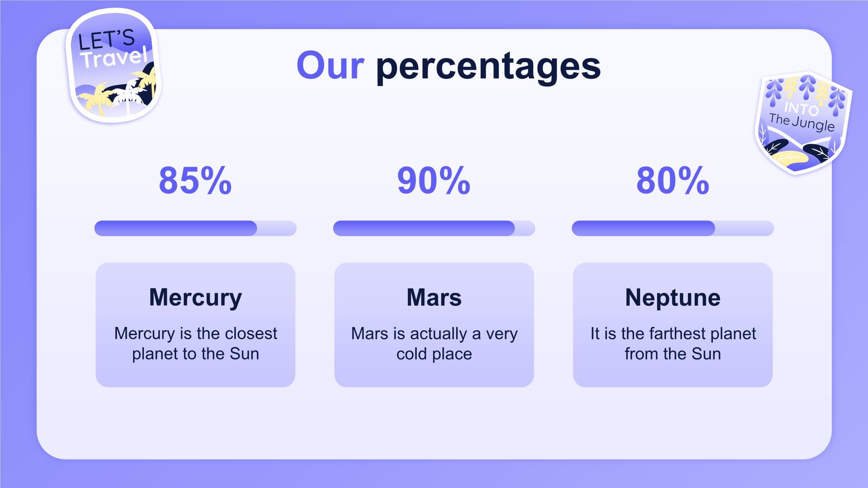Click the word 'Our' in the title

click(330, 66)
